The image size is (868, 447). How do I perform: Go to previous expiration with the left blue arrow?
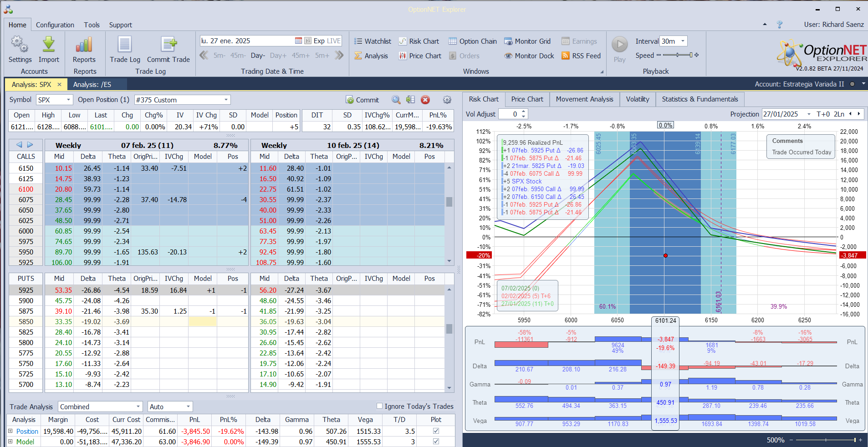point(19,145)
